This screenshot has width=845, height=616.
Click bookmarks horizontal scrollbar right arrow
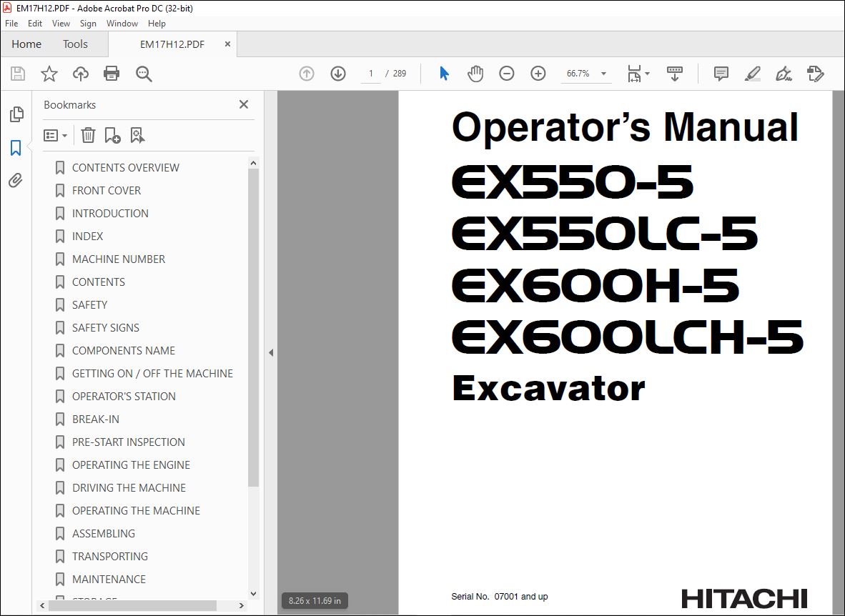[242, 606]
